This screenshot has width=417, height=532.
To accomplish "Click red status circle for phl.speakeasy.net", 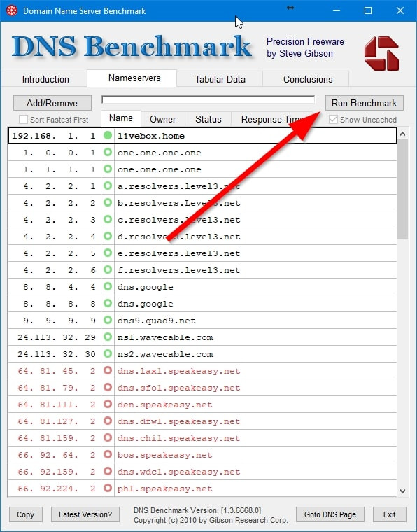I will 108,488.
